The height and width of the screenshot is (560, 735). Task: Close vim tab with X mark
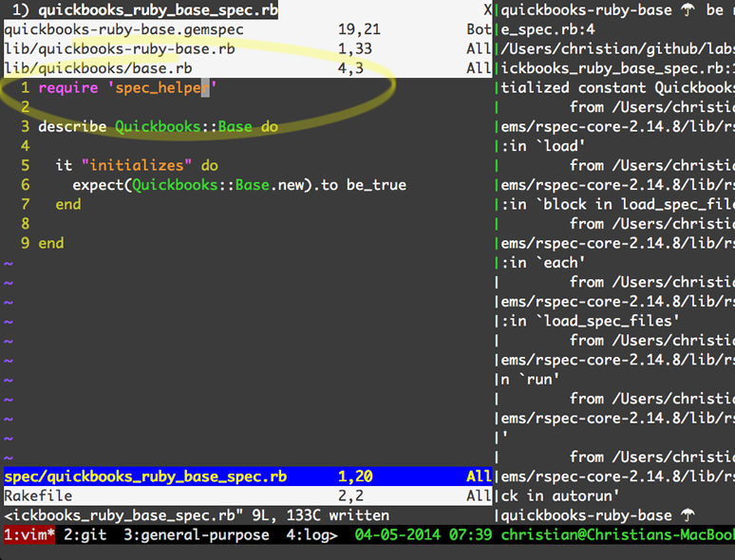tap(488, 9)
